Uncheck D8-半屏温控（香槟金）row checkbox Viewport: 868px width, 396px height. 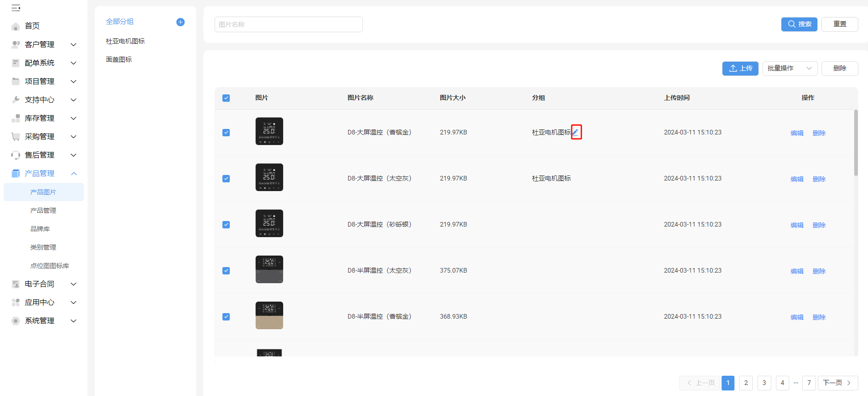(226, 317)
